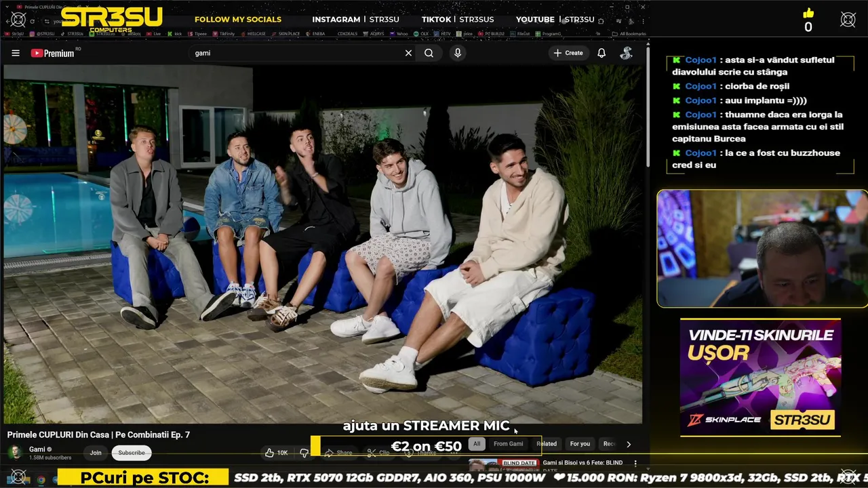The image size is (868, 488).
Task: Click the video title Primele CUPLURI Din Casa
Action: (98, 434)
